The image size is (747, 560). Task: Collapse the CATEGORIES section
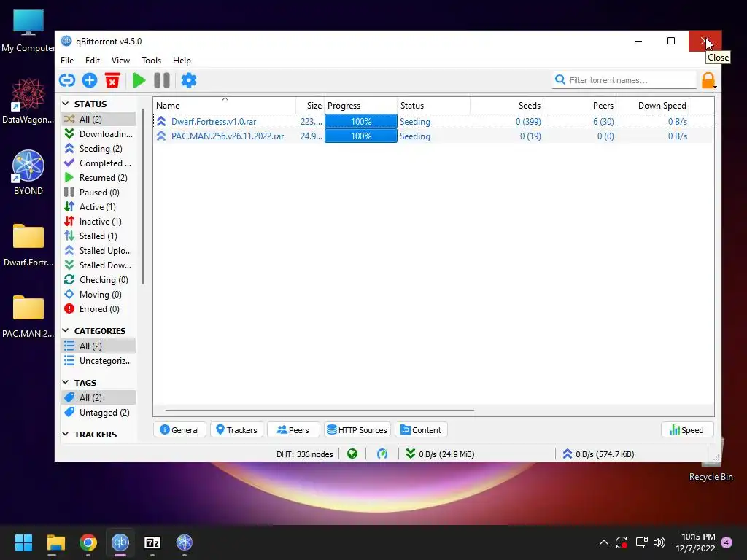[x=66, y=330]
